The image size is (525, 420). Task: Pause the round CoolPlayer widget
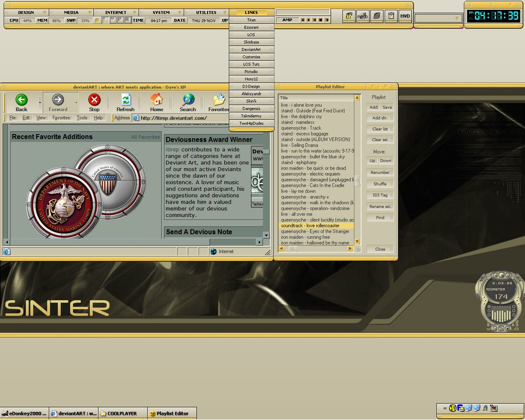[495, 329]
